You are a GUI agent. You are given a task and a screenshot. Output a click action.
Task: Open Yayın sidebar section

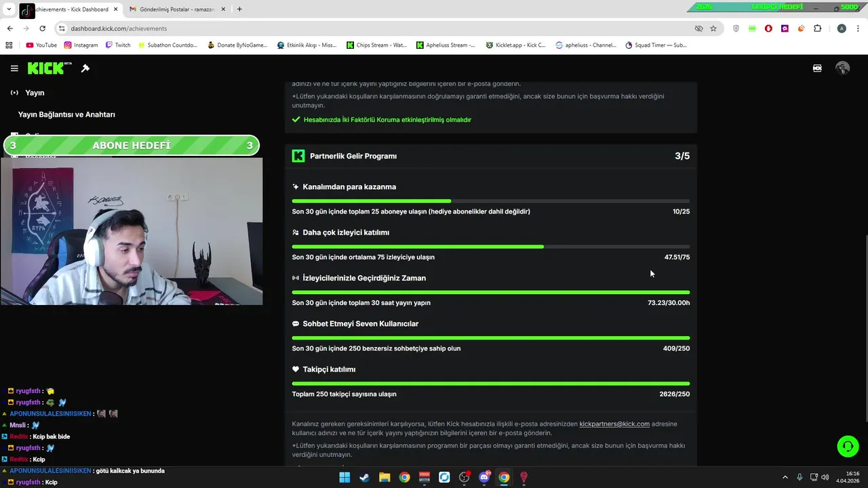[28, 93]
